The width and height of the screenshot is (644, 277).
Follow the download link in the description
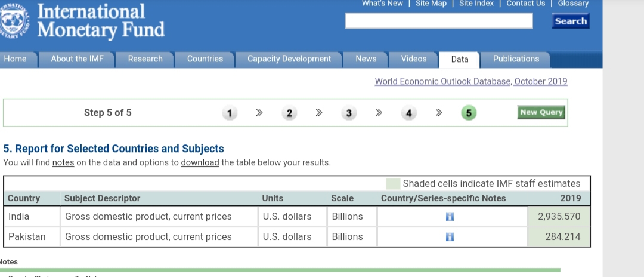pos(200,163)
